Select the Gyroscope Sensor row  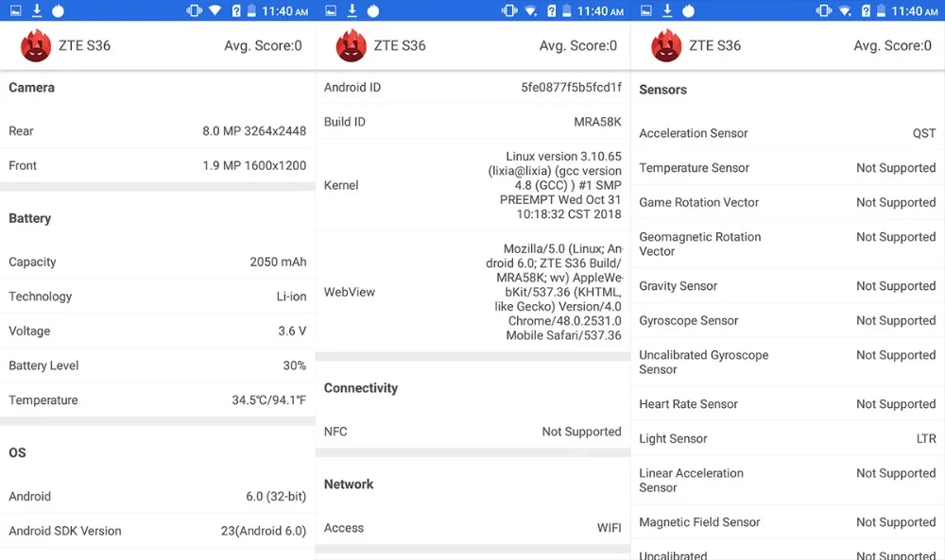click(788, 320)
